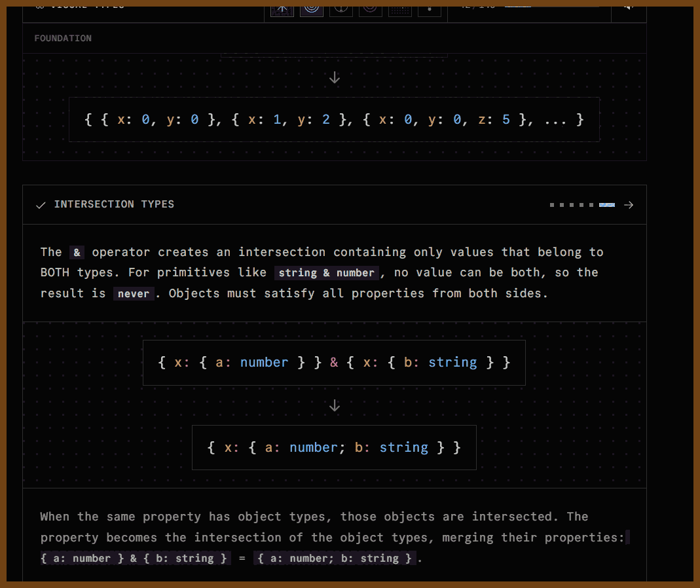Open the Foundation section label

tap(63, 39)
